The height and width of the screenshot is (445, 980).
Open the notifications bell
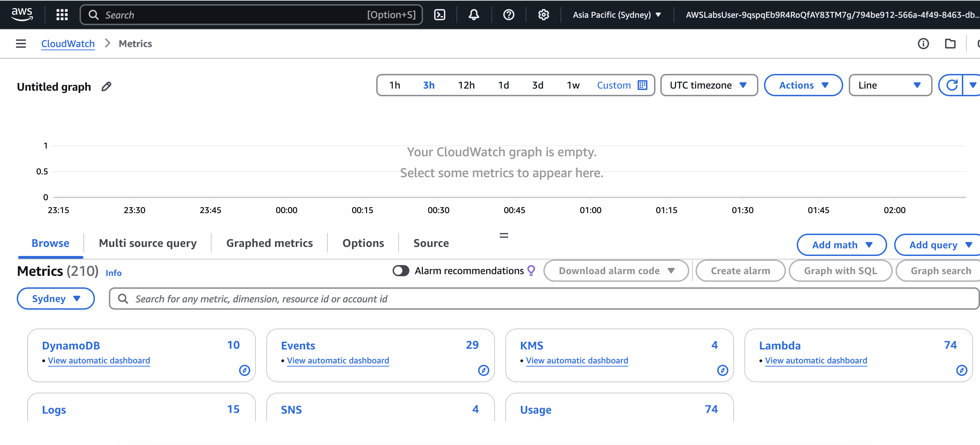(x=474, y=15)
